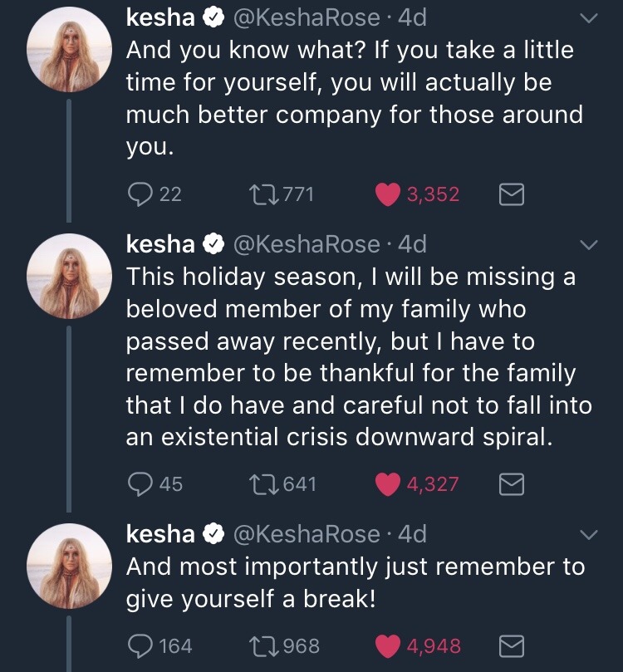Send the 'give yourself a break' tweet by message
This screenshot has width=623, height=672.
[512, 646]
